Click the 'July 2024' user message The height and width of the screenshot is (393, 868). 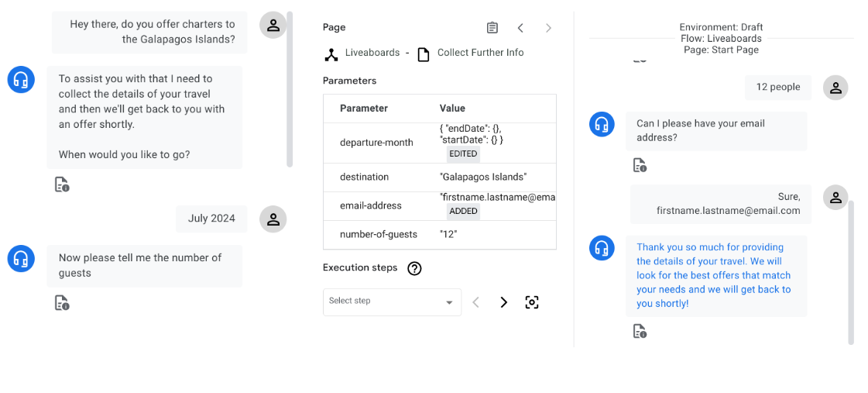(211, 219)
